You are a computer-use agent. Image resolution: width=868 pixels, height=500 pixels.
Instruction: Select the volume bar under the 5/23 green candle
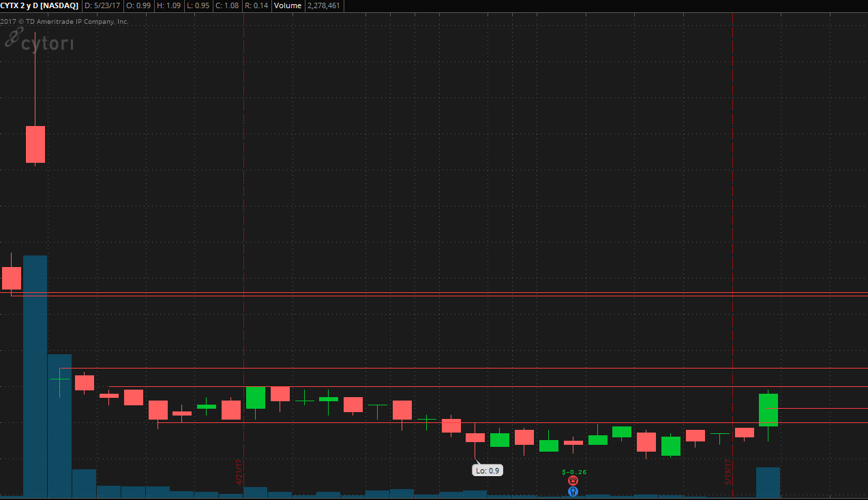tap(768, 482)
